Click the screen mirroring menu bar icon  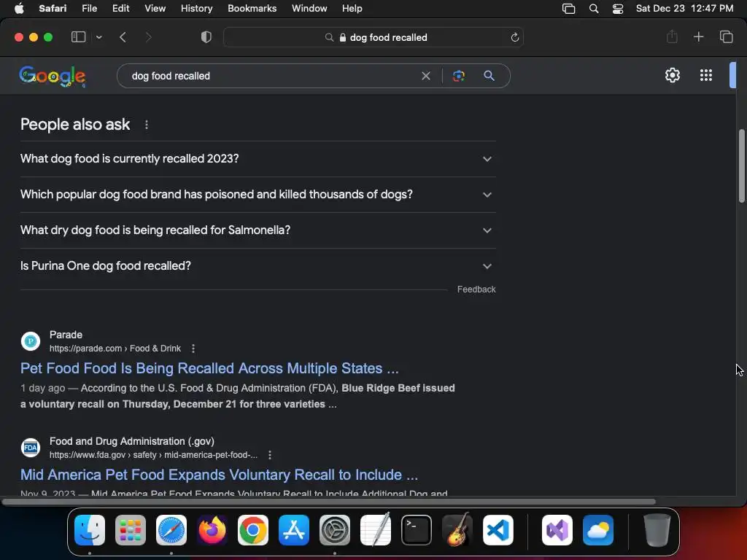click(568, 9)
